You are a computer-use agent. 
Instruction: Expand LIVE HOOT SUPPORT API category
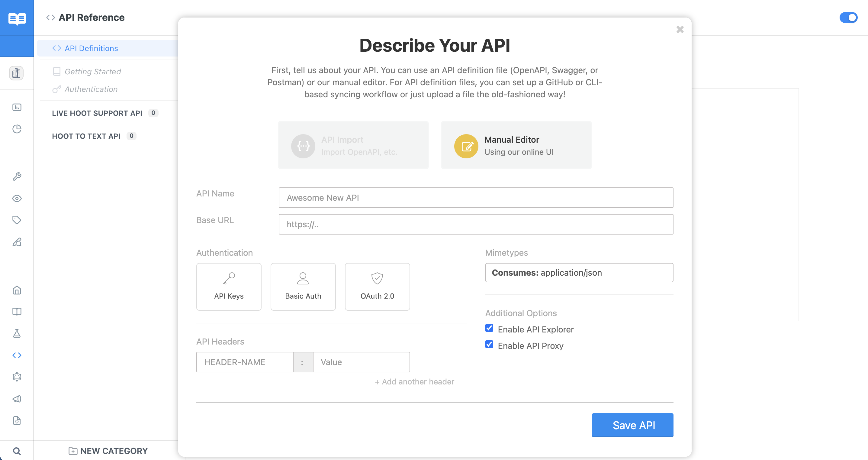point(97,113)
